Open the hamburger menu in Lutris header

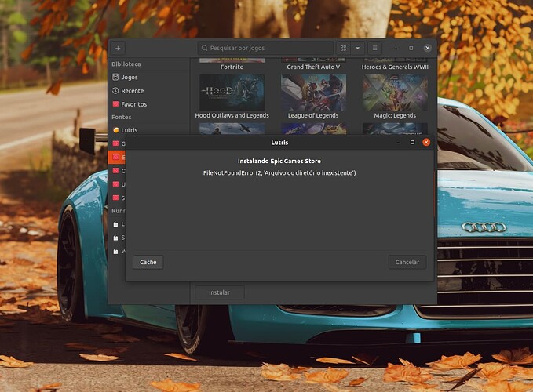374,48
